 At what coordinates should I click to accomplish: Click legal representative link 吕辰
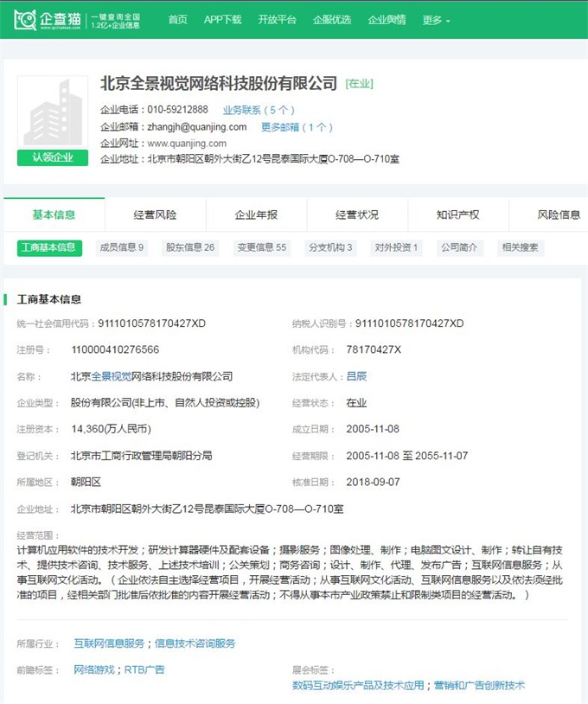point(356,376)
